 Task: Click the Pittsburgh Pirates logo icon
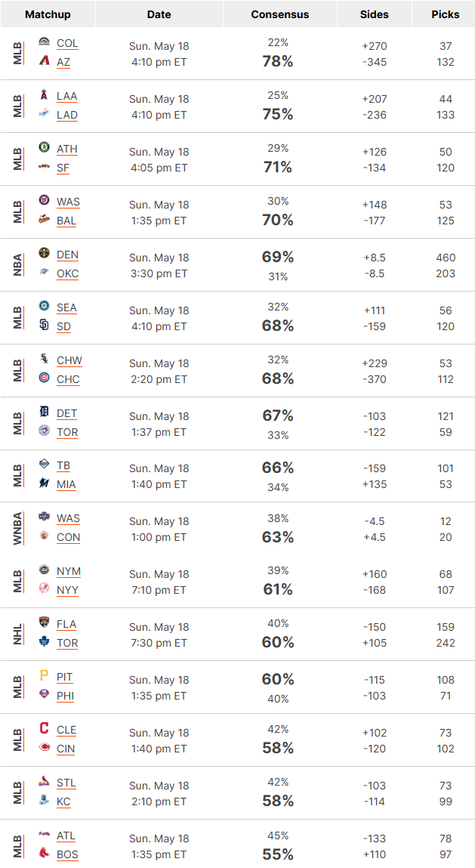[45, 675]
